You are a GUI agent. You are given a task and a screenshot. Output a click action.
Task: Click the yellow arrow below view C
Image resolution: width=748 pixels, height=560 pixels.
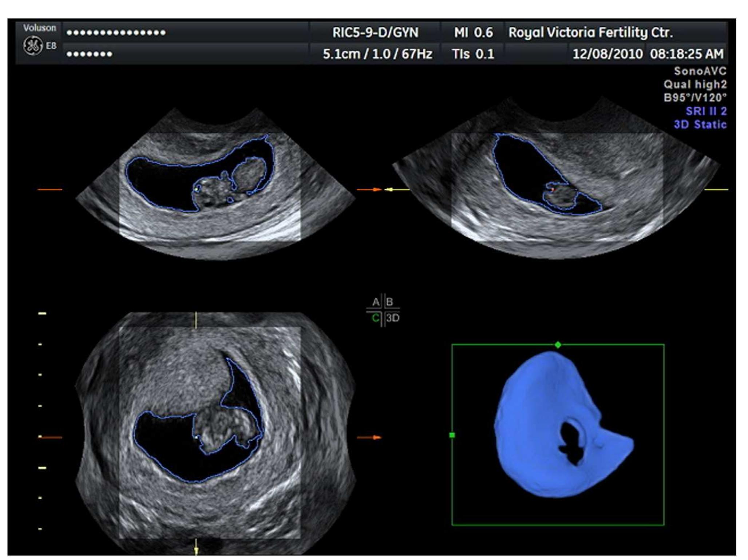coord(196,547)
